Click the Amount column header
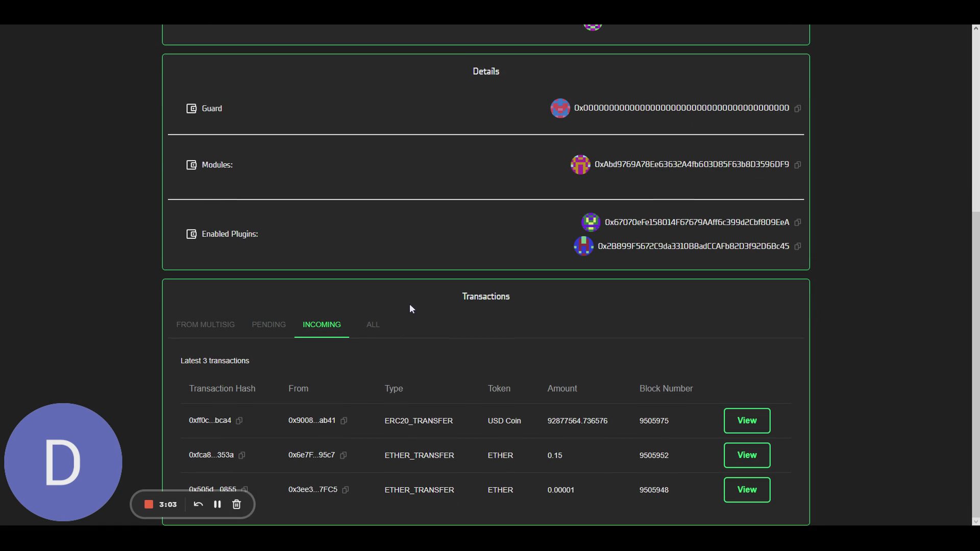The image size is (980, 551). click(562, 389)
